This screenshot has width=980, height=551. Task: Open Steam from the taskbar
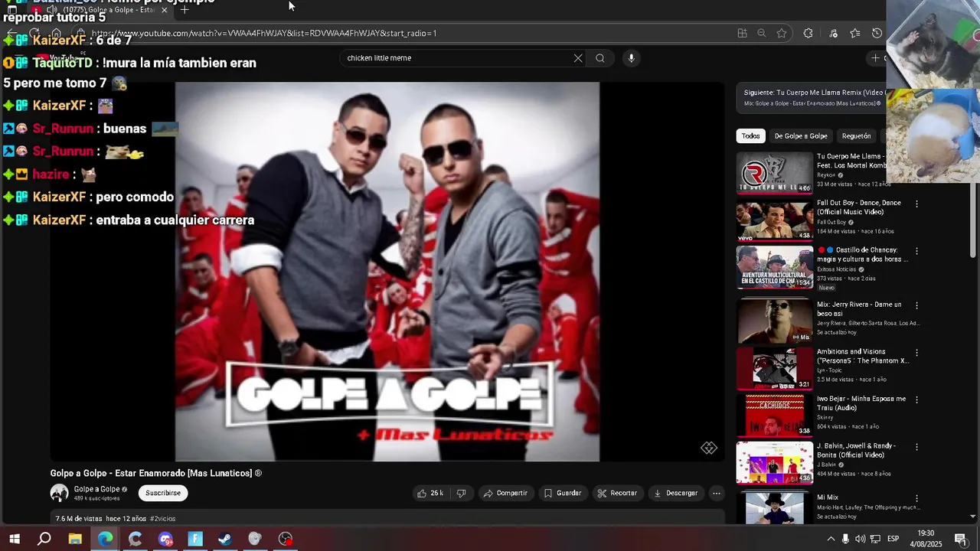[225, 539]
